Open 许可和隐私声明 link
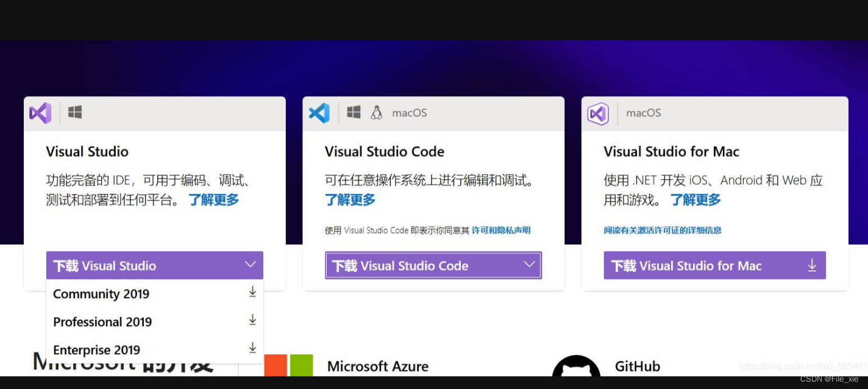This screenshot has width=868, height=389. pos(501,230)
